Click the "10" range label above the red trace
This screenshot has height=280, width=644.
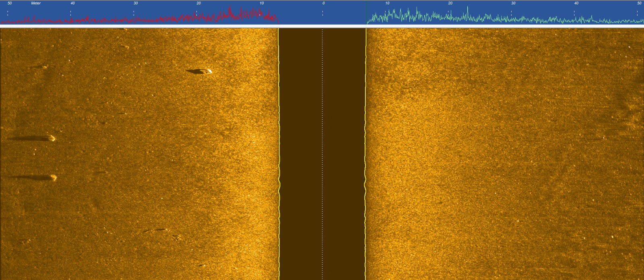point(262,3)
